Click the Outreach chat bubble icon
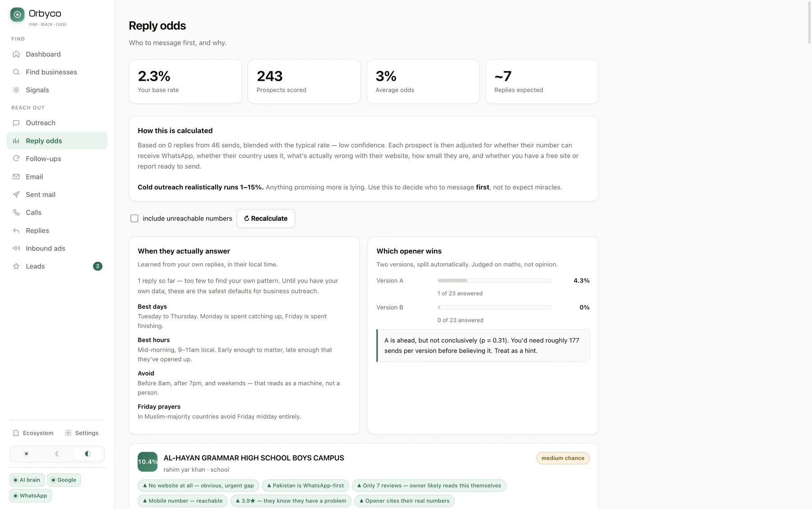The width and height of the screenshot is (812, 509). pos(16,123)
